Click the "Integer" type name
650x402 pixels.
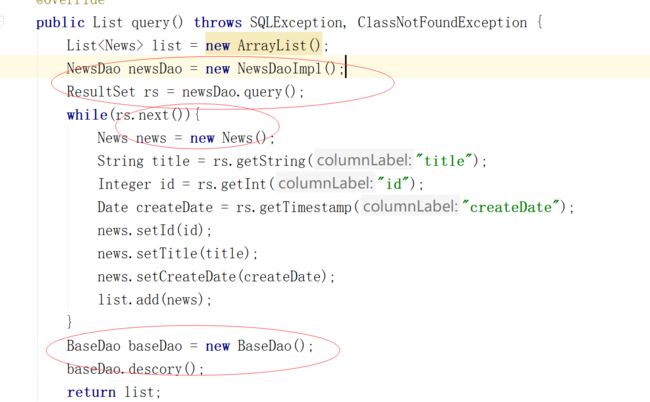pos(124,184)
